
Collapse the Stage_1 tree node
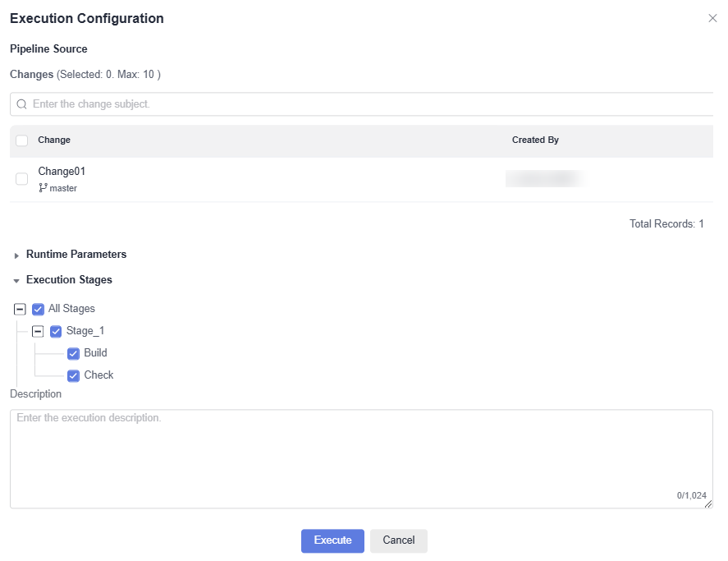[x=38, y=332]
